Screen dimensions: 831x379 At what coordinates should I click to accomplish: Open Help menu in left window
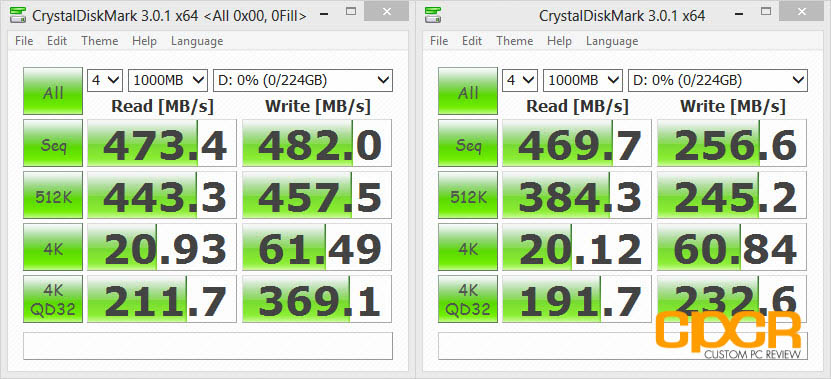pos(144,41)
